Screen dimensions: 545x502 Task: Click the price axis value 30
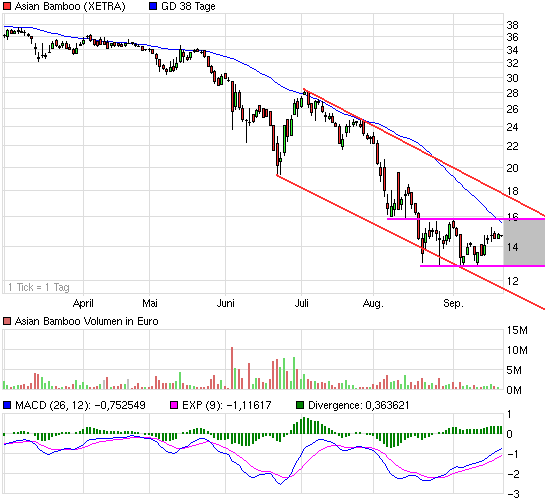coord(512,78)
